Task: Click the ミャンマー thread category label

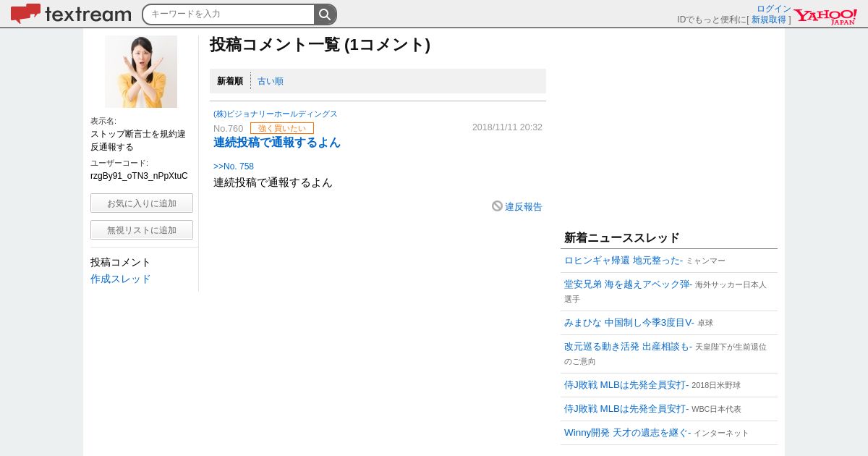Action: 705,261
